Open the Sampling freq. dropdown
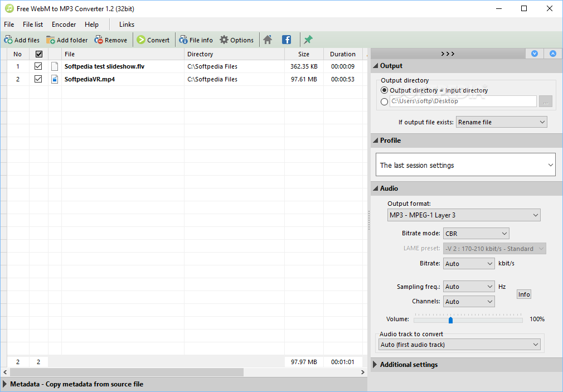 pyautogui.click(x=469, y=287)
